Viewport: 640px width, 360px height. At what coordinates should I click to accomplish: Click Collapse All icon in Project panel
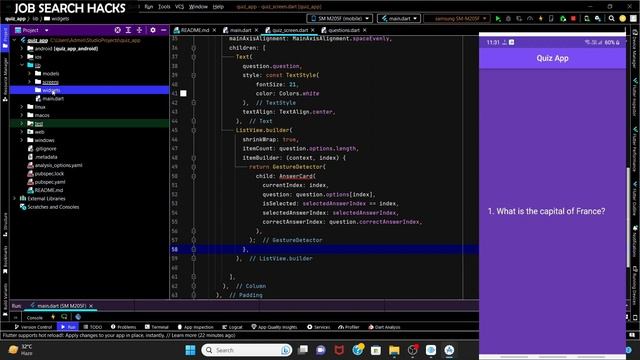click(139, 30)
